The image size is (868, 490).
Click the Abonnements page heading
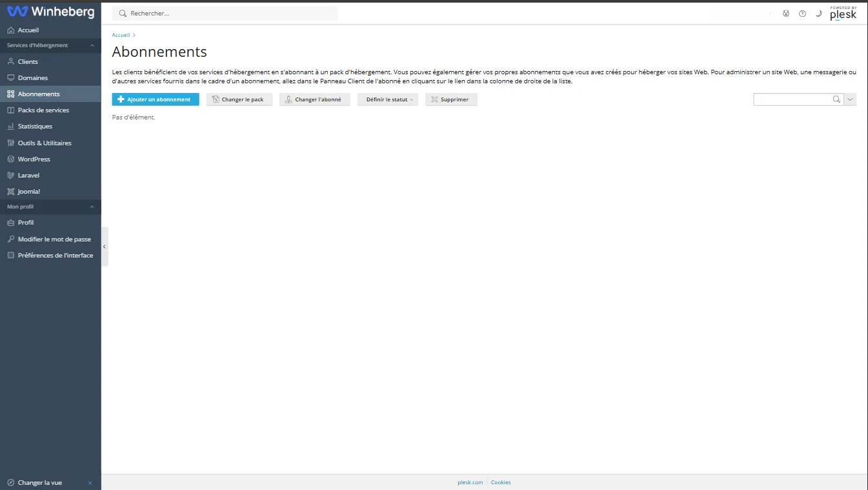pyautogui.click(x=159, y=52)
